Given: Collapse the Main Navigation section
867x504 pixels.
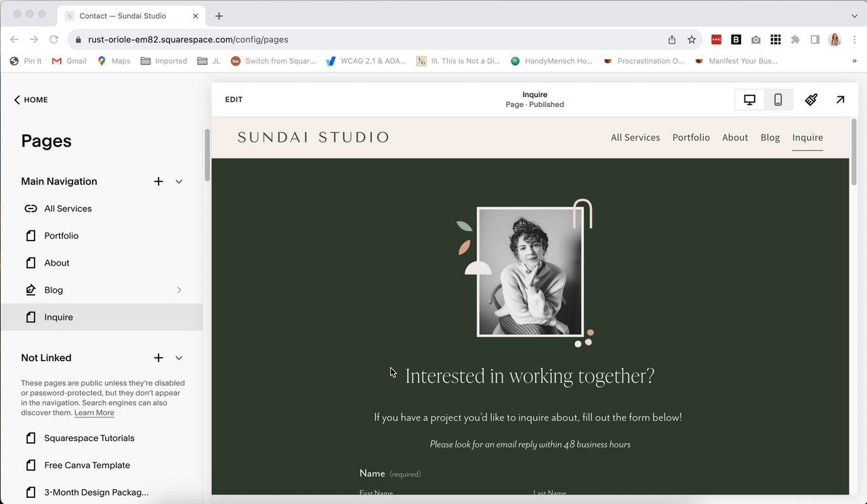Looking at the screenshot, I should pyautogui.click(x=179, y=182).
